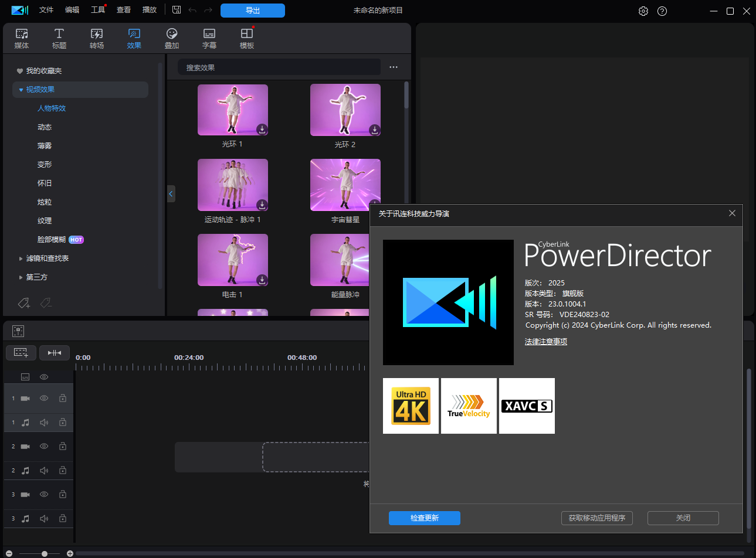Open settings via the gear icon
Viewport: 756px width, 558px height.
coord(643,11)
